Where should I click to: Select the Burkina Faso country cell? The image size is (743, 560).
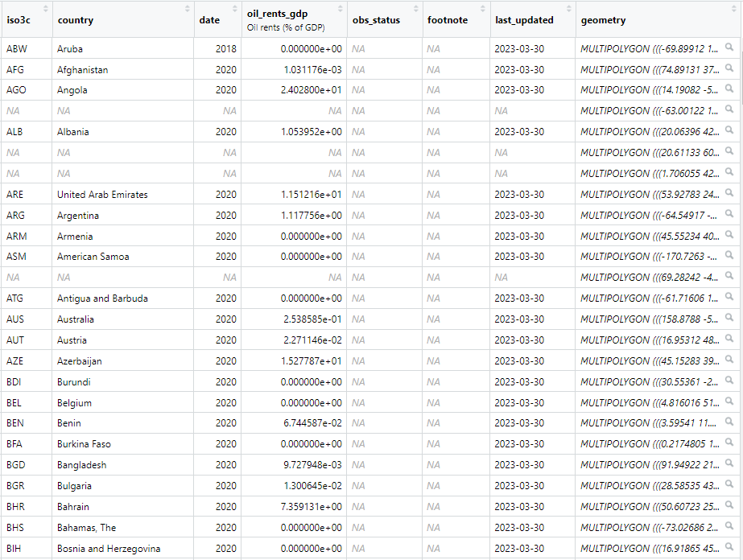(84, 444)
